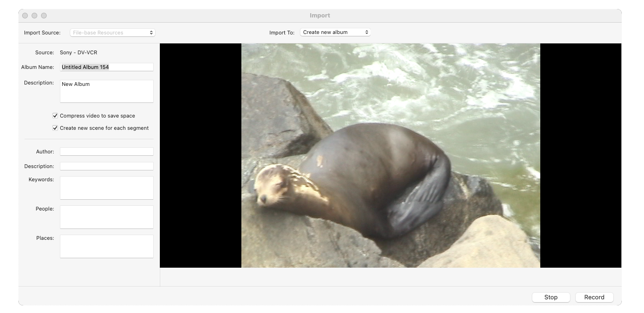
Task: Disable "Compress video to save space"
Action: click(x=55, y=115)
